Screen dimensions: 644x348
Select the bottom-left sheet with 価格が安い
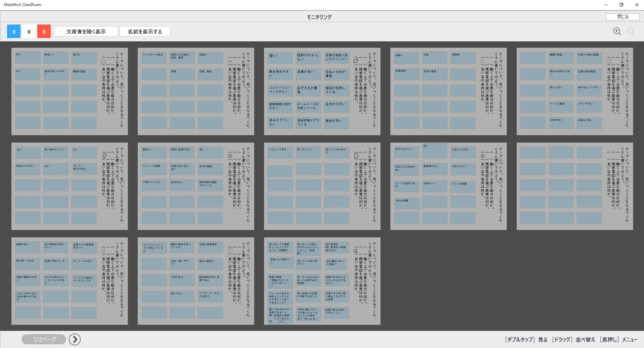[x=70, y=281]
